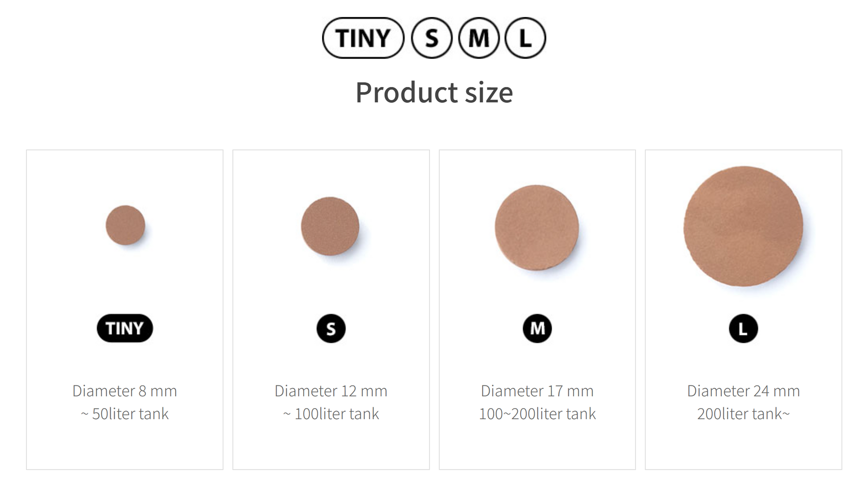Click the Diameter 24 mm text
This screenshot has width=868, height=495.
point(743,391)
